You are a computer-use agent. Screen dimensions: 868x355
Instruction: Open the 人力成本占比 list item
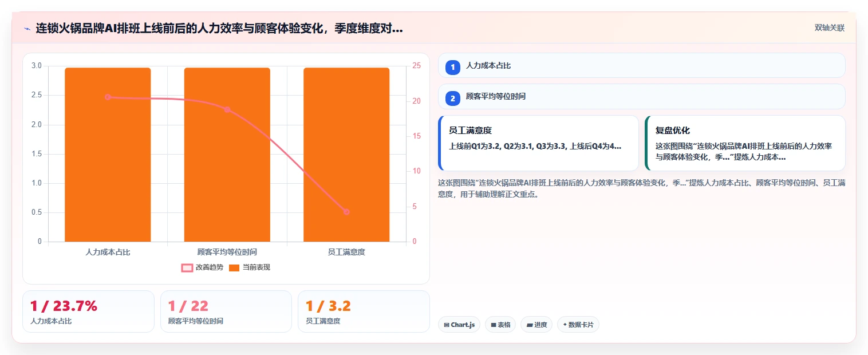[x=641, y=65]
